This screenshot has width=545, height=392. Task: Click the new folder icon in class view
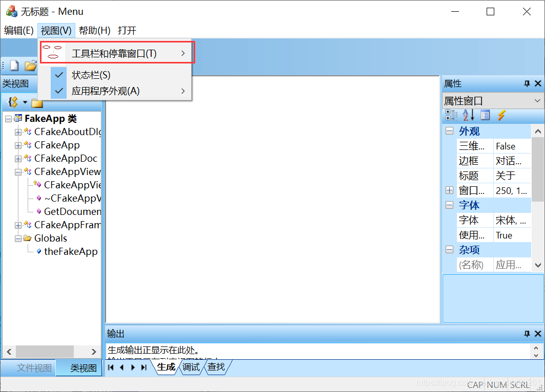(37, 103)
